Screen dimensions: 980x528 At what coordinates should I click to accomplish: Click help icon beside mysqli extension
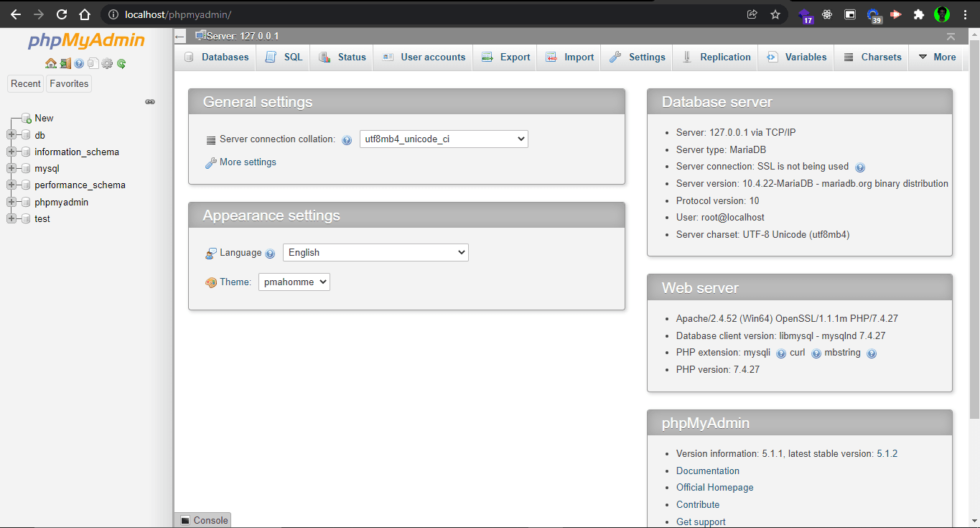781,353
